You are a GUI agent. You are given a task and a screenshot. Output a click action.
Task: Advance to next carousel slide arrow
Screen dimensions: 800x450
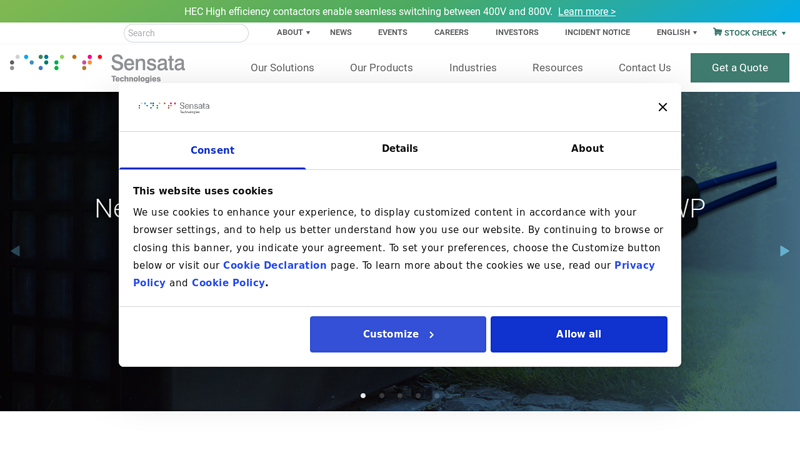(x=784, y=251)
